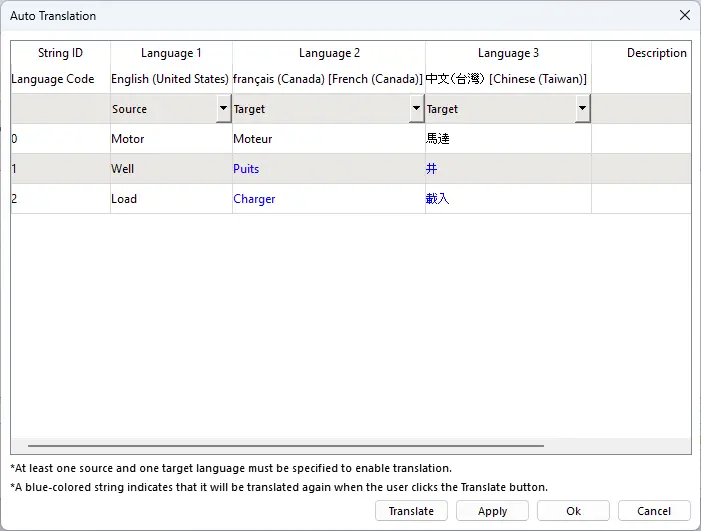Select the blue Puits translation cell
This screenshot has height=531, width=701.
pos(329,169)
